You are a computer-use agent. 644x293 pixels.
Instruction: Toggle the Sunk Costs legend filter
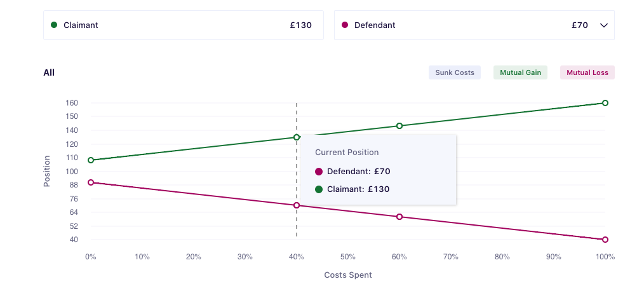[455, 72]
